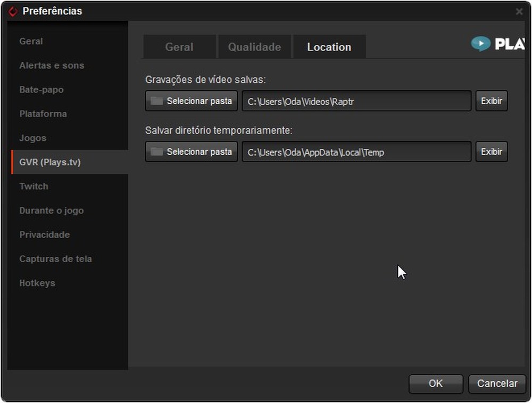Click the Raptr logo icon in title bar

[x=13, y=11]
